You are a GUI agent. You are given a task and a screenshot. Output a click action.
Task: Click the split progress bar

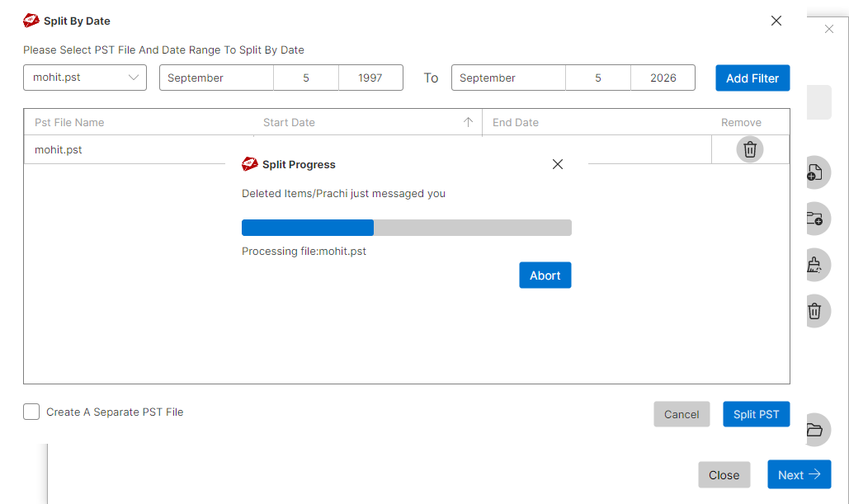[x=407, y=228]
